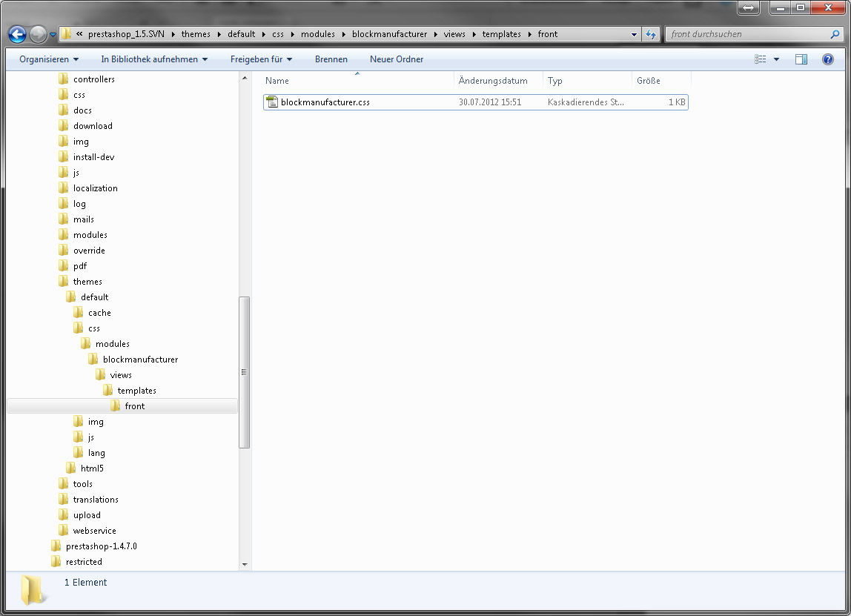The height and width of the screenshot is (616, 851).
Task: Open the view options dropdown arrow
Action: pyautogui.click(x=777, y=59)
